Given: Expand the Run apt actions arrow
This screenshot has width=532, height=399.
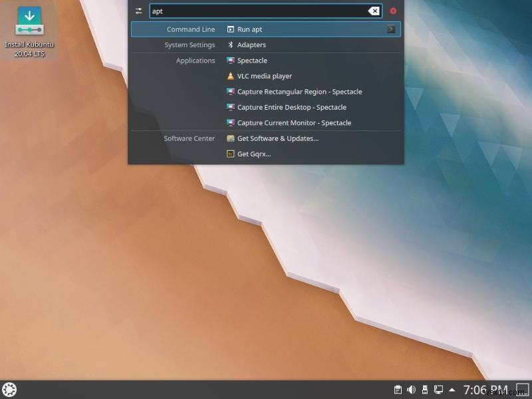Looking at the screenshot, I should [392, 29].
